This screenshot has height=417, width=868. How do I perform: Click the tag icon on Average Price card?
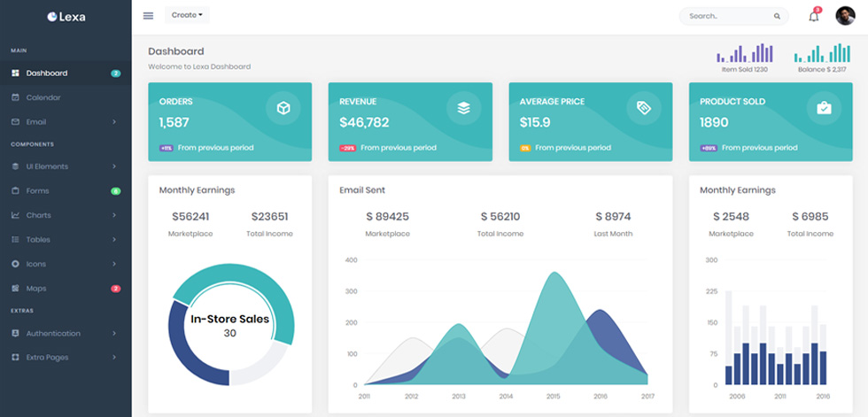coord(644,108)
